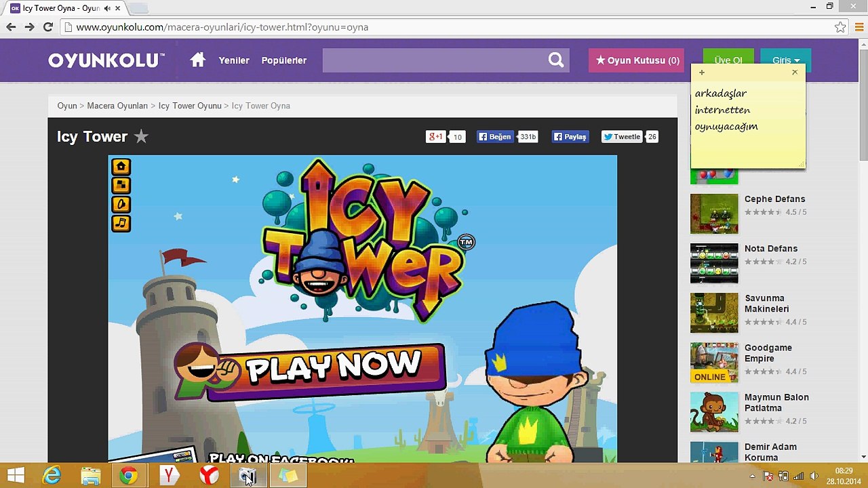Click the tab audio speaker icon

point(107,8)
